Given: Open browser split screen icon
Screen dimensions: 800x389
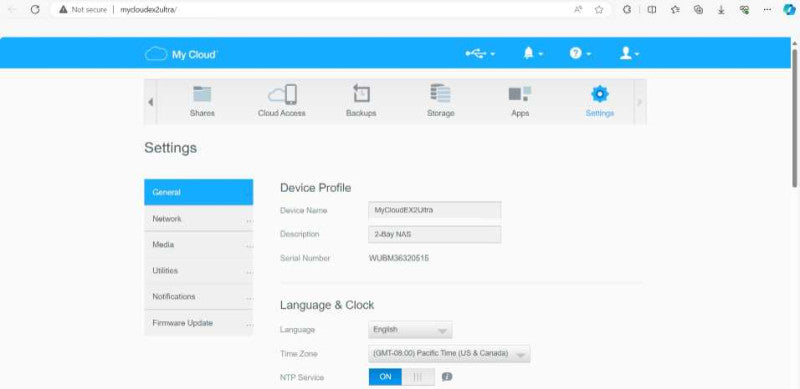Looking at the screenshot, I should [x=652, y=10].
